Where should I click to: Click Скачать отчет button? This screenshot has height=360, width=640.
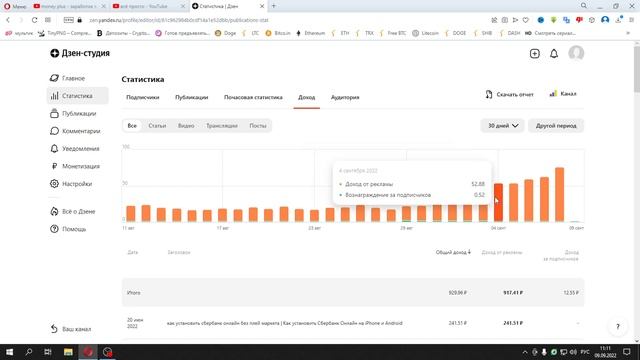[x=509, y=94]
